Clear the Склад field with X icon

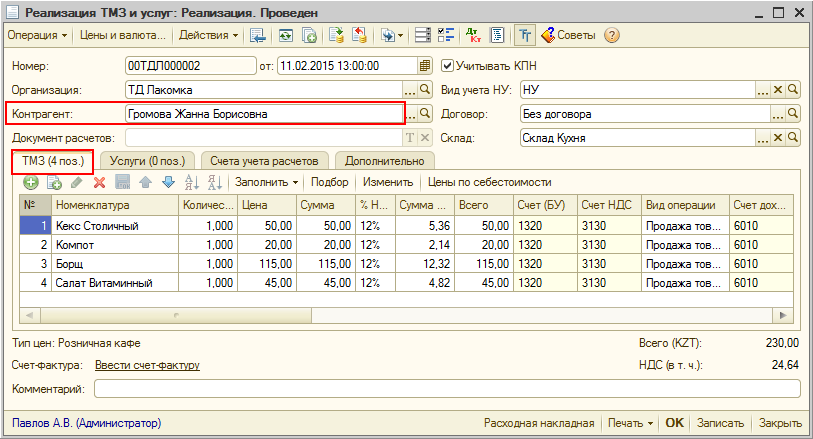778,138
